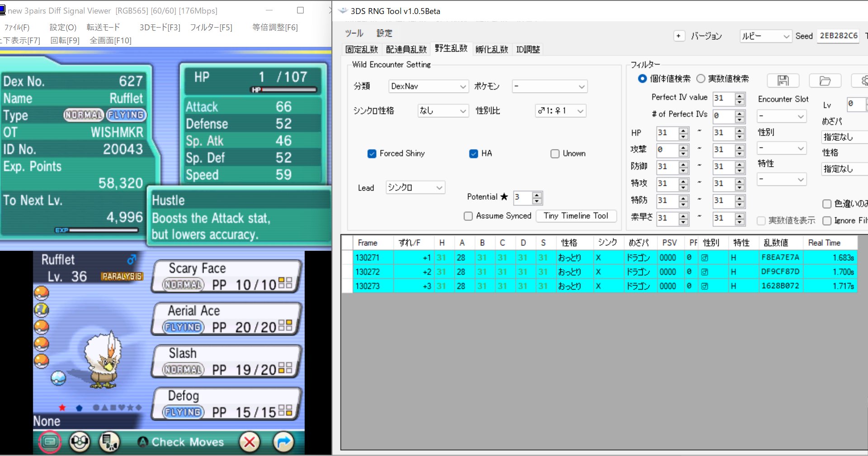Click the 3Dモード[F3] menu item

tap(160, 28)
